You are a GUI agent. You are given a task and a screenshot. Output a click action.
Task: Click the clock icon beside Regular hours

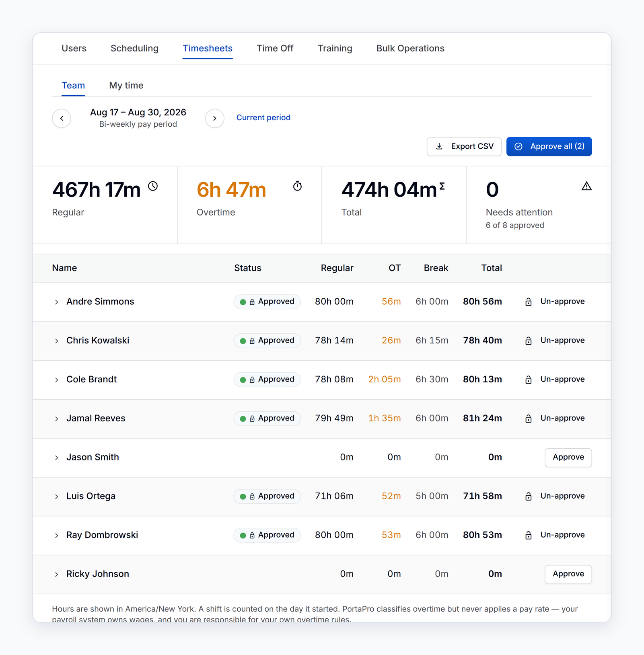[153, 186]
